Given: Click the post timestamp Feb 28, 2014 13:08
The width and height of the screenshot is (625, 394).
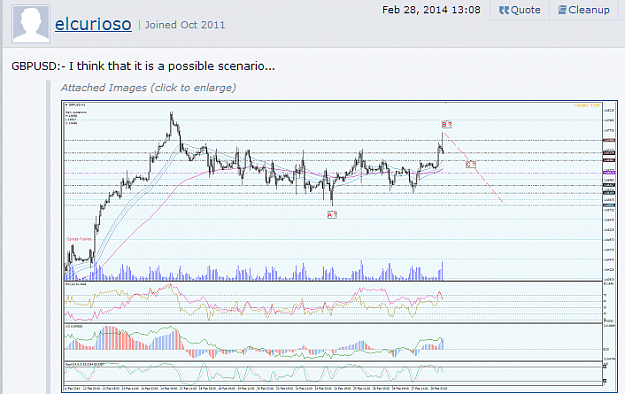Looking at the screenshot, I should (x=431, y=10).
